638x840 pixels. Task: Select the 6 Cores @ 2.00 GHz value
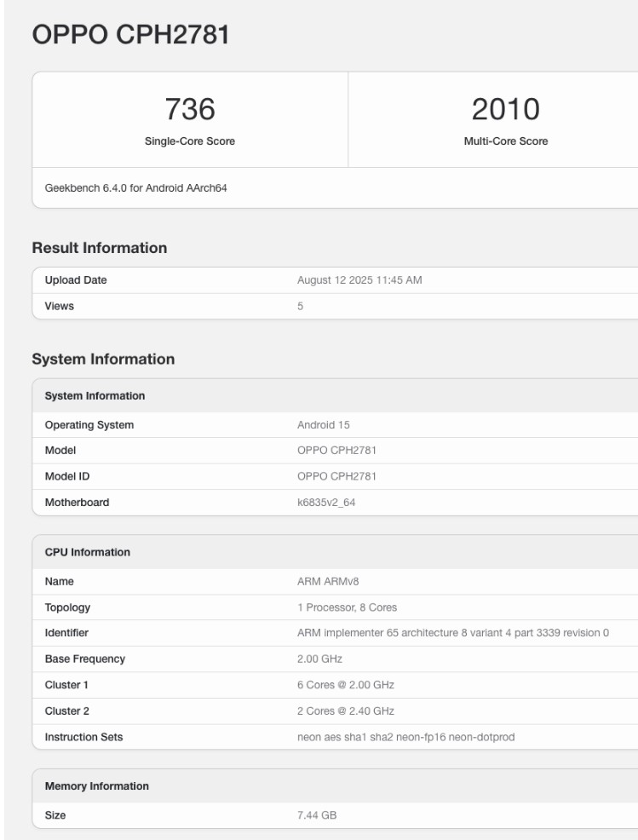coord(346,685)
